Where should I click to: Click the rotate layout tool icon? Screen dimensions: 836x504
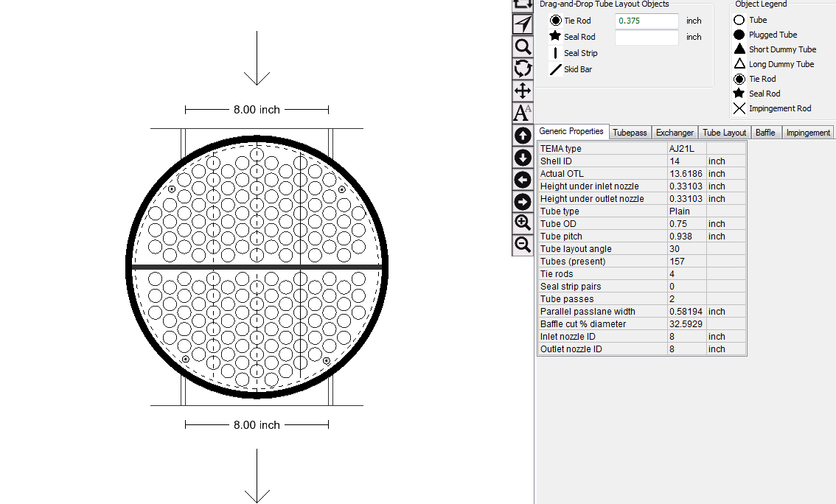[x=523, y=69]
